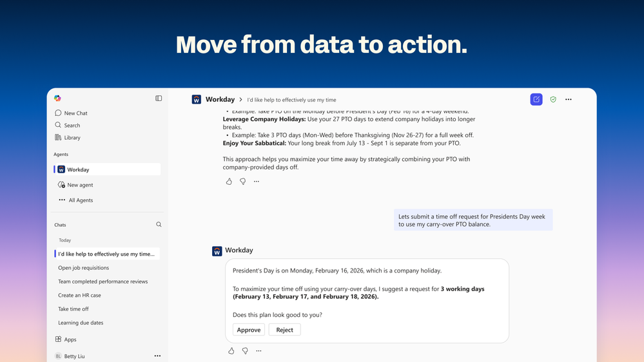Image resolution: width=644 pixels, height=362 pixels.
Task: Click the user message about Presidents Day week
Action: (x=473, y=220)
